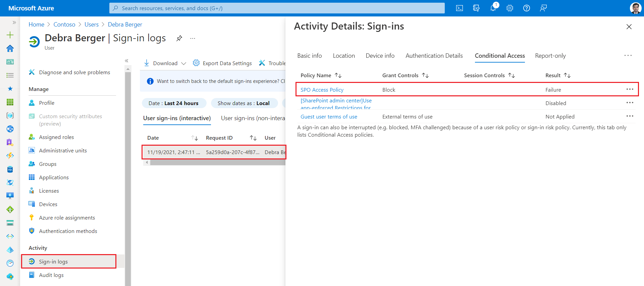Open portal settings gear

point(509,8)
